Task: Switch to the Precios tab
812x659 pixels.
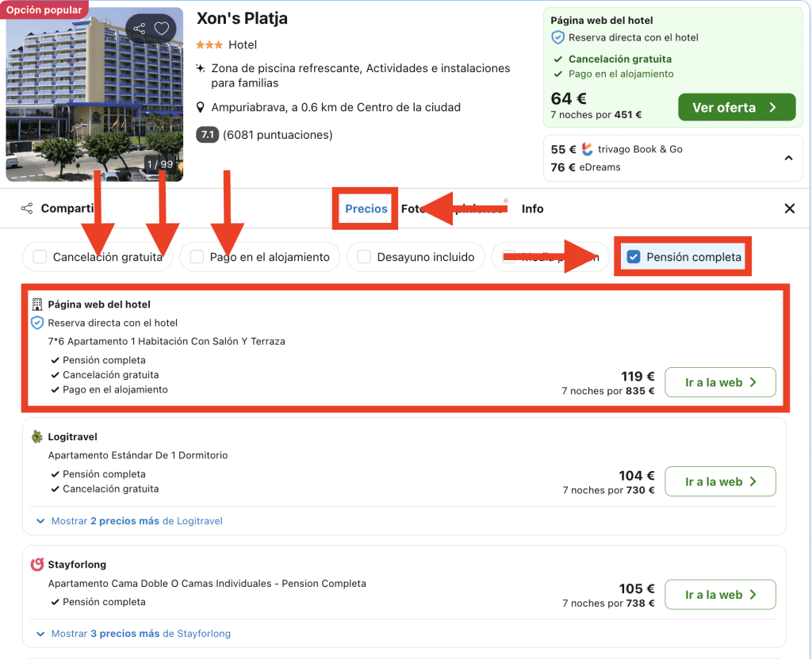Action: pyautogui.click(x=366, y=209)
